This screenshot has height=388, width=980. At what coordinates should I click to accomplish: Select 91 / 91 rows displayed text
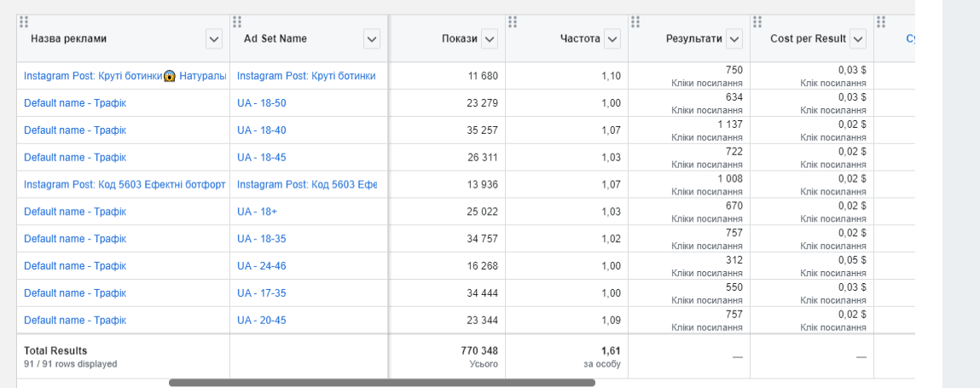71,363
